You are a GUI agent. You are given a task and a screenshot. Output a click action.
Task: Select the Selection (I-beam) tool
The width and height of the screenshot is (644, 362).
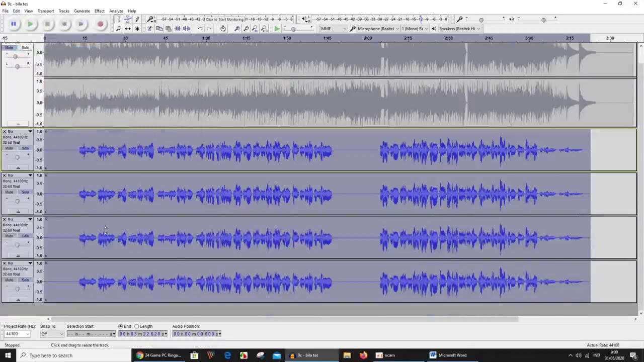pyautogui.click(x=119, y=19)
